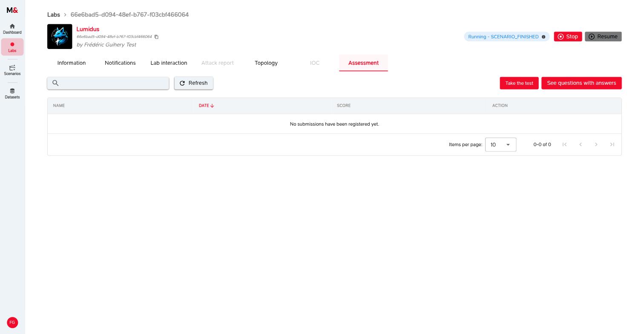Focus the assessment search field

coord(108,83)
